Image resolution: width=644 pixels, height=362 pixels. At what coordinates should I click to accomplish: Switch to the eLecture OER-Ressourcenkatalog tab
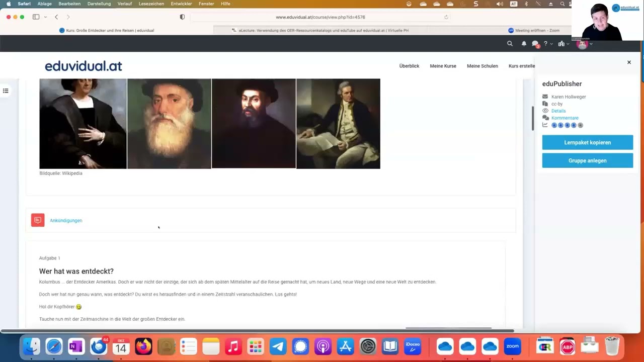pos(320,30)
